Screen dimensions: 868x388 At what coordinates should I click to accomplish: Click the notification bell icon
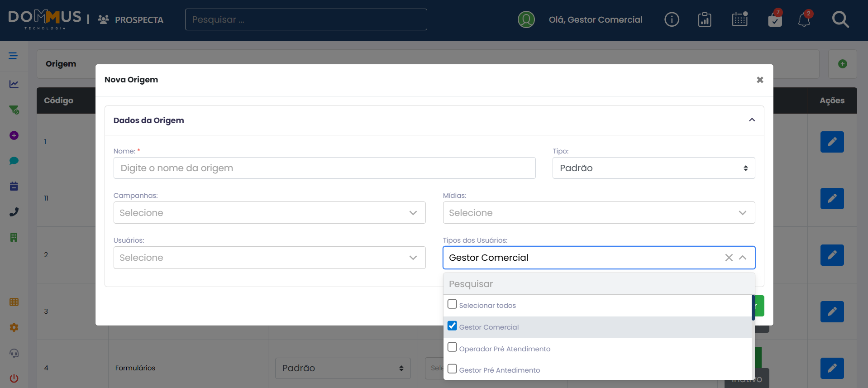point(804,20)
